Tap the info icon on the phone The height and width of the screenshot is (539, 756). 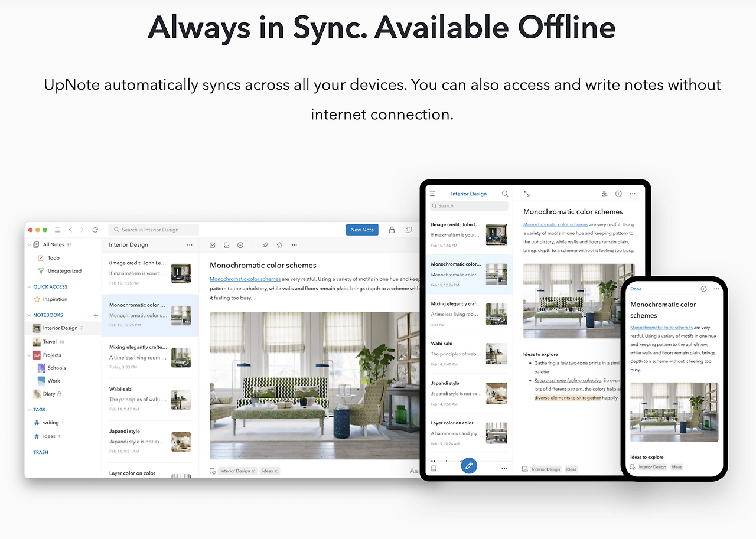pyautogui.click(x=703, y=289)
